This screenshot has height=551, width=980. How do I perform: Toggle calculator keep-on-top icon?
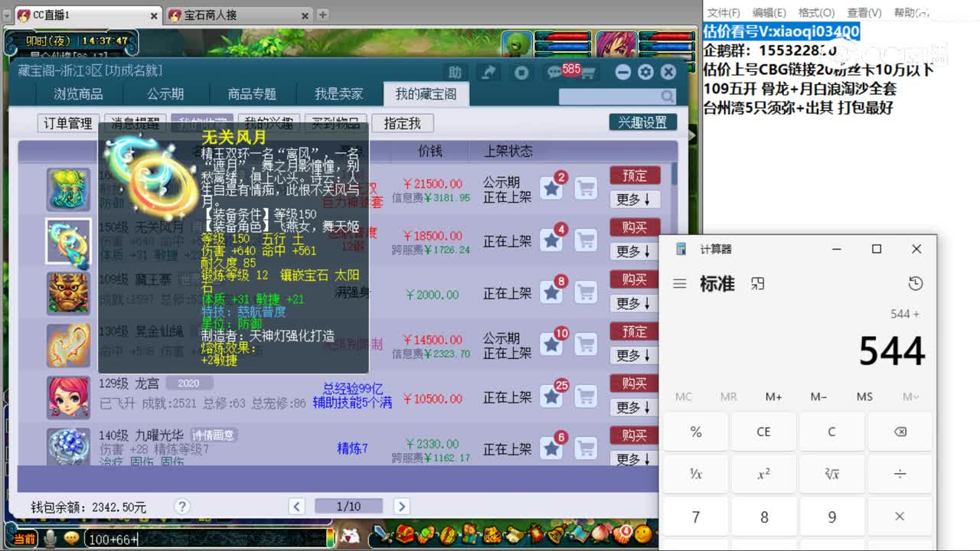point(758,284)
